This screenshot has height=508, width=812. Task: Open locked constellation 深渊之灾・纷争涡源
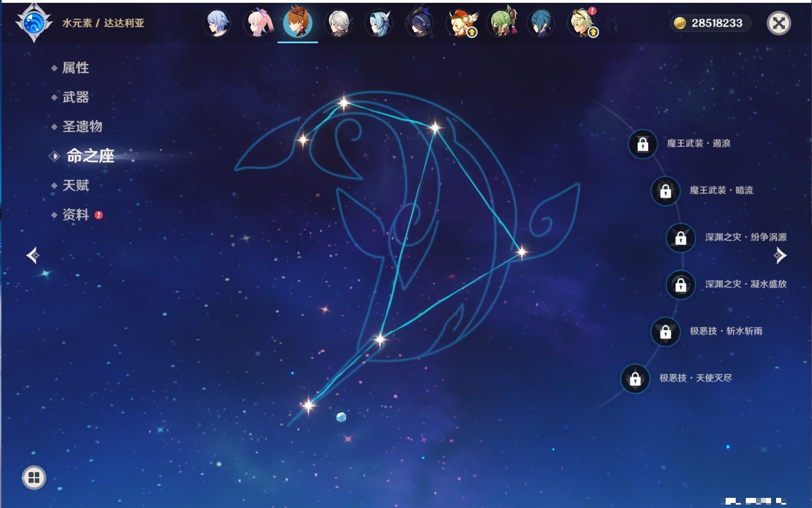point(681,238)
